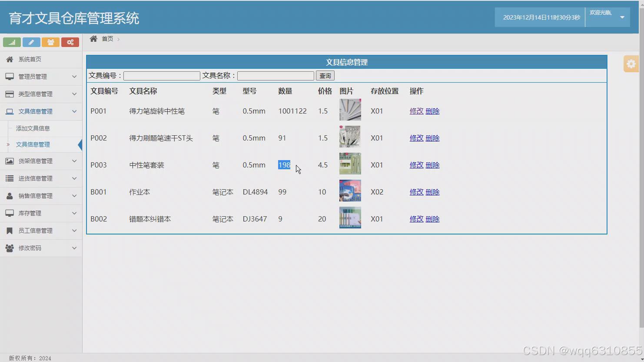644x362 pixels.
Task: Open the yellow users icon
Action: pos(51,42)
